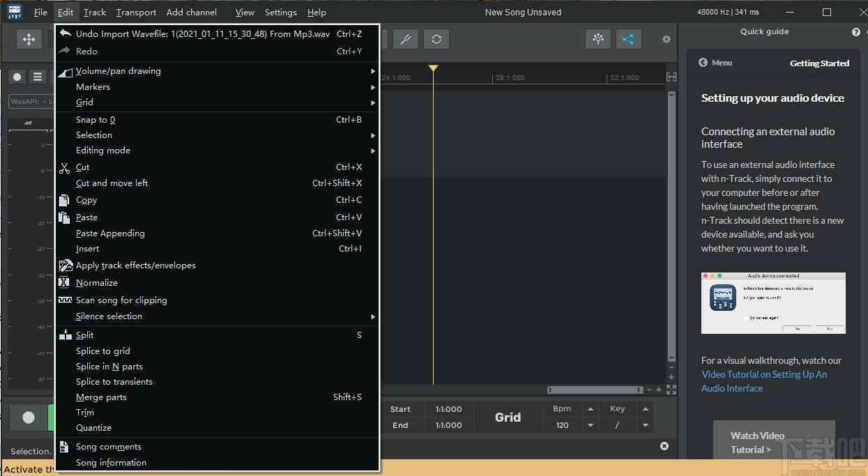868x476 pixels.
Task: Click the Start time field
Action: point(449,409)
